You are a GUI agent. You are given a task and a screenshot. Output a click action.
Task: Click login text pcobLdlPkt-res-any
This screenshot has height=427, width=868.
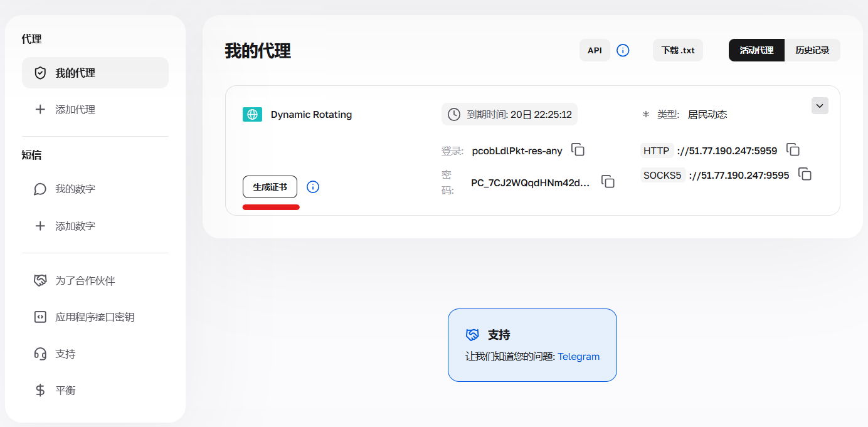[517, 150]
